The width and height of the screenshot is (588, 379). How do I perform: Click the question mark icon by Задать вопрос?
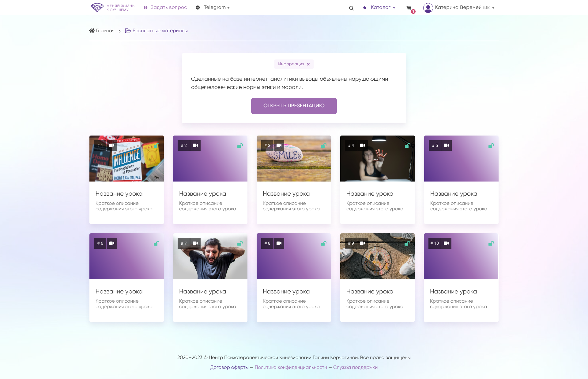145,8
